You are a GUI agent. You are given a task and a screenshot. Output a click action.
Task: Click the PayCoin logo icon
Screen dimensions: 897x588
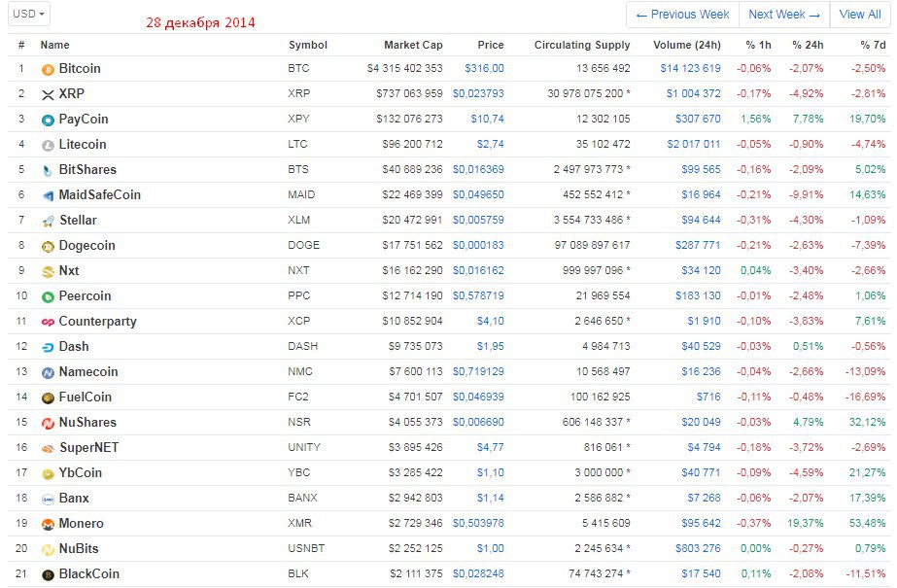48,121
